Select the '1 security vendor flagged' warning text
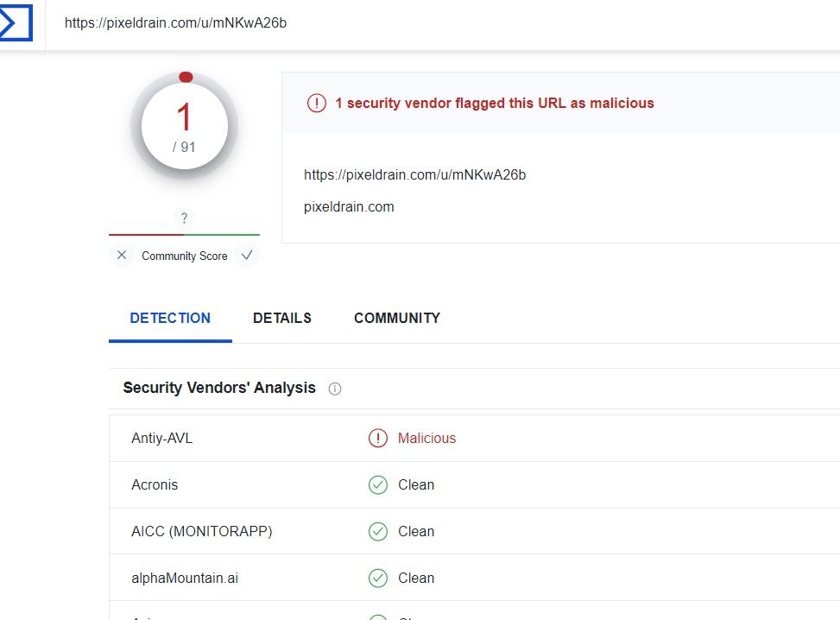The width and height of the screenshot is (840, 620). click(495, 103)
